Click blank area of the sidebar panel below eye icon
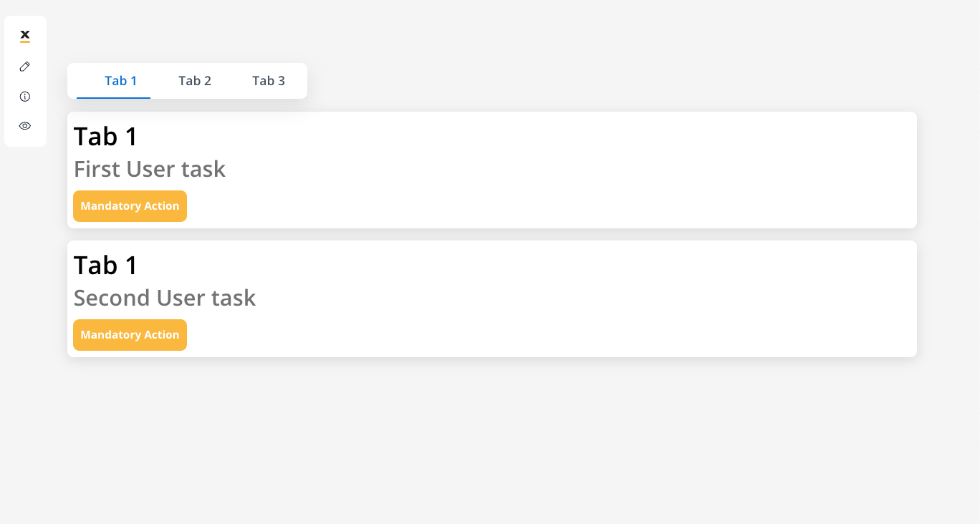Image resolution: width=980 pixels, height=524 pixels. coord(25,140)
